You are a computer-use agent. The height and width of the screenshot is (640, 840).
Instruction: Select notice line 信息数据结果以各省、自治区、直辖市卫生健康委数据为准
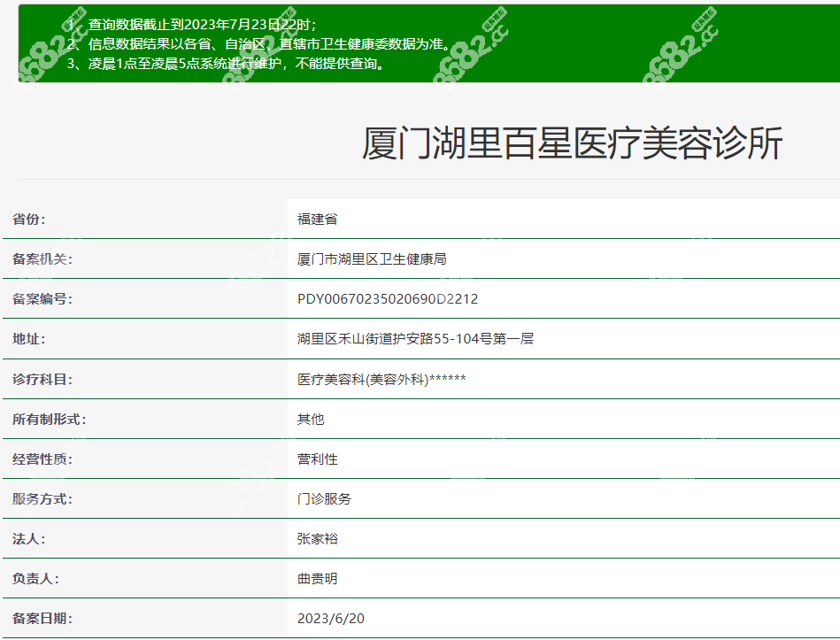(x=270, y=44)
